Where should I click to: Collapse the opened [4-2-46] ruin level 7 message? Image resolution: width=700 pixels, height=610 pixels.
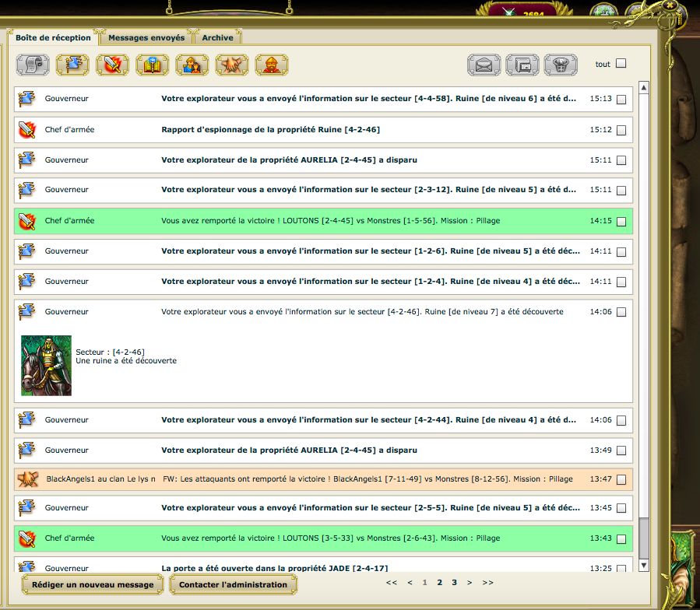click(x=362, y=312)
